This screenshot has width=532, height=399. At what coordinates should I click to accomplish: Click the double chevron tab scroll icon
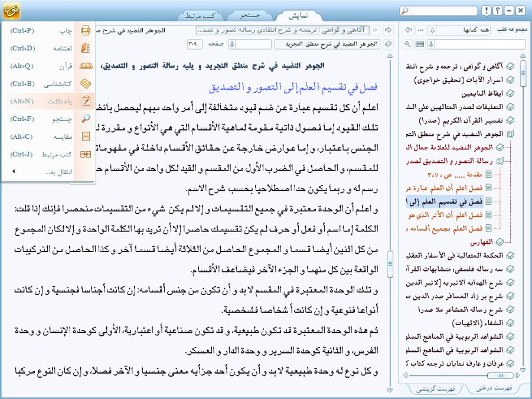pyautogui.click(x=375, y=30)
